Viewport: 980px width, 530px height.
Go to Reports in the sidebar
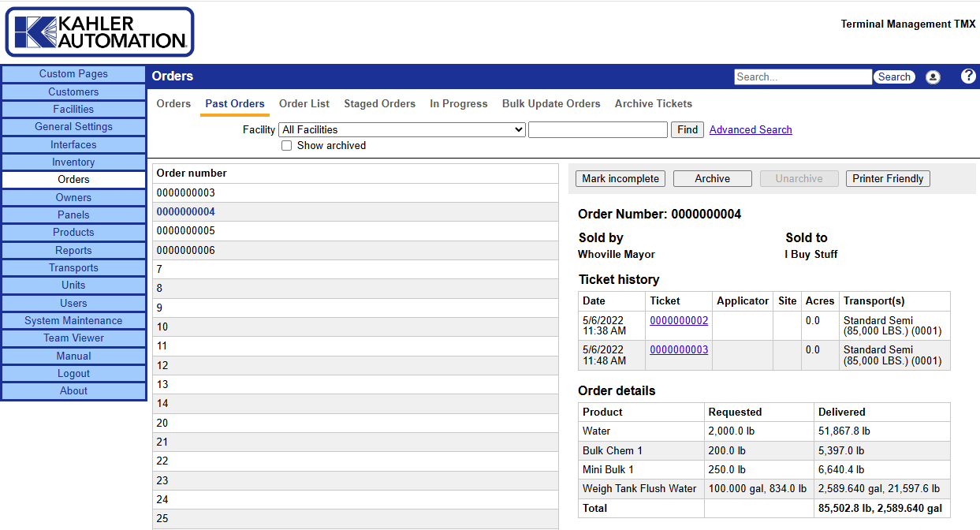click(73, 251)
